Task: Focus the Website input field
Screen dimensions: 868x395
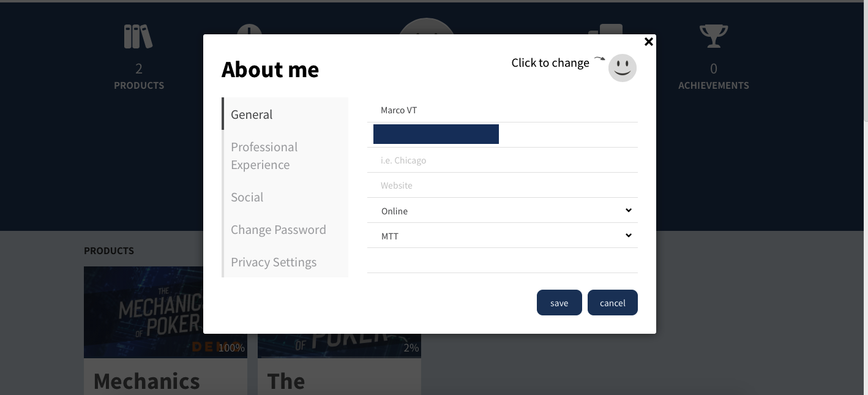Action: (503, 186)
